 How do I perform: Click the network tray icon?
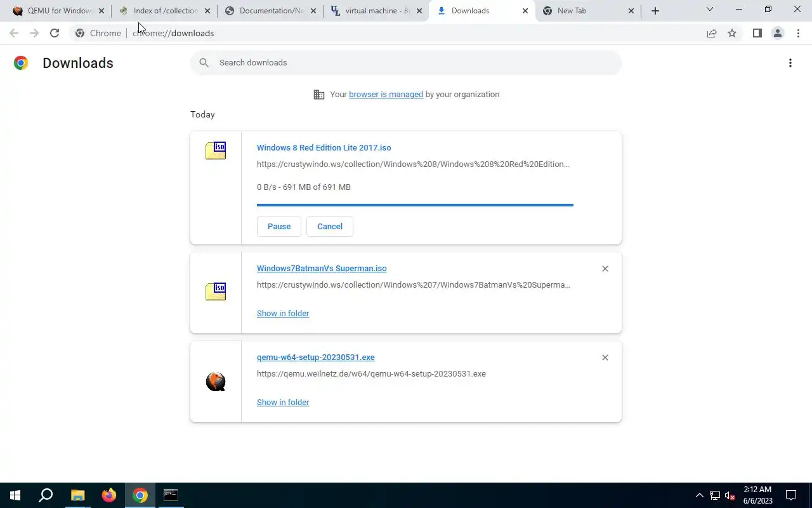click(x=715, y=495)
